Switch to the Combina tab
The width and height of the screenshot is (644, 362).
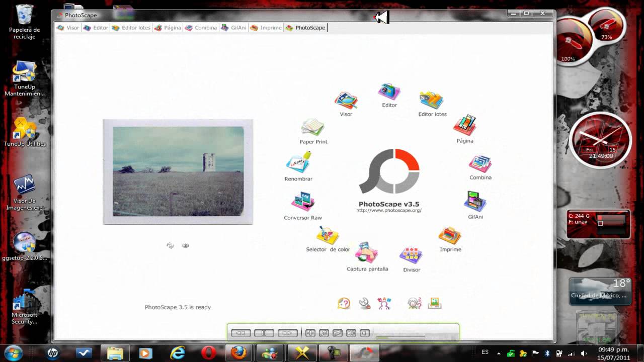(201, 28)
